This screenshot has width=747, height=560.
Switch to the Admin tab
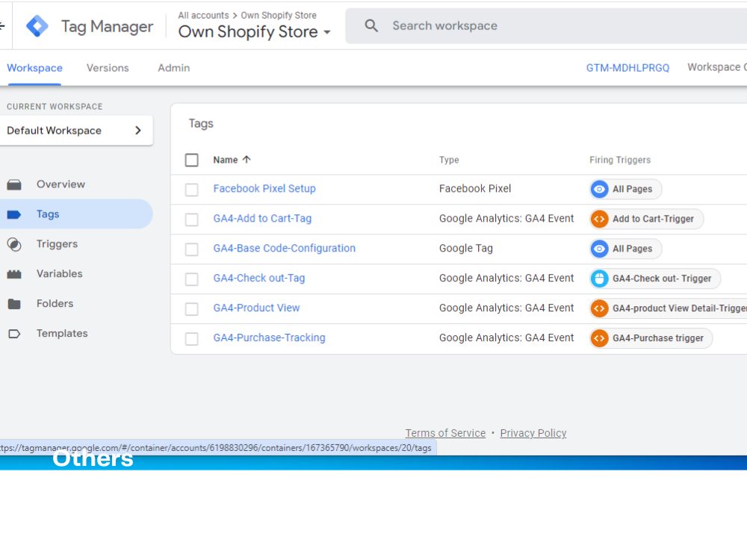[174, 68]
